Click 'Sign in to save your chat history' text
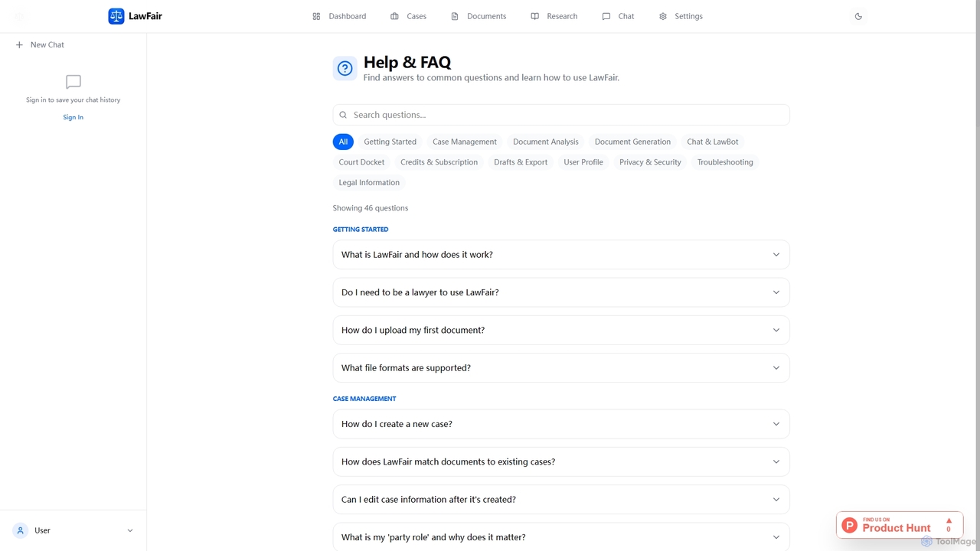 tap(73, 100)
